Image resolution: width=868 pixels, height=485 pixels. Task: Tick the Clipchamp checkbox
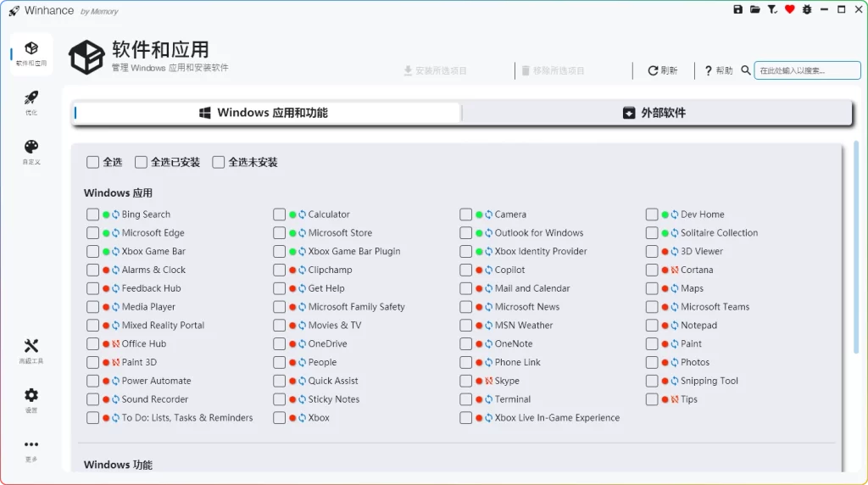(x=279, y=270)
